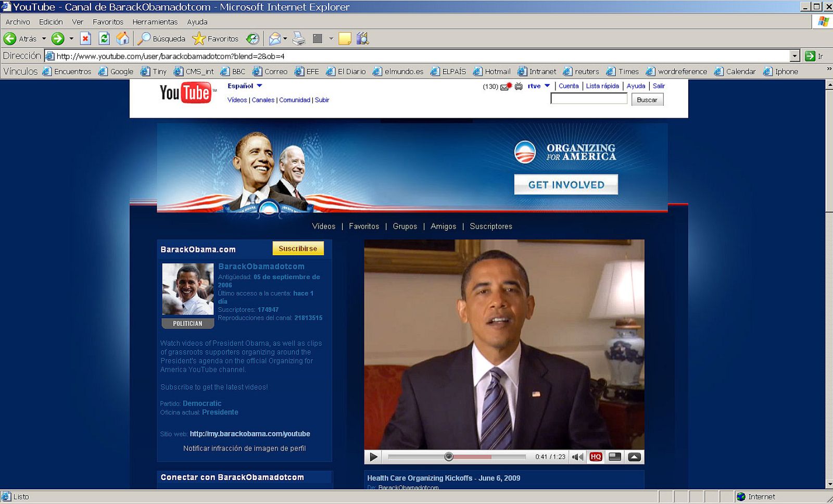Switch to the Suscriptores tab
The image size is (833, 504).
coord(490,226)
